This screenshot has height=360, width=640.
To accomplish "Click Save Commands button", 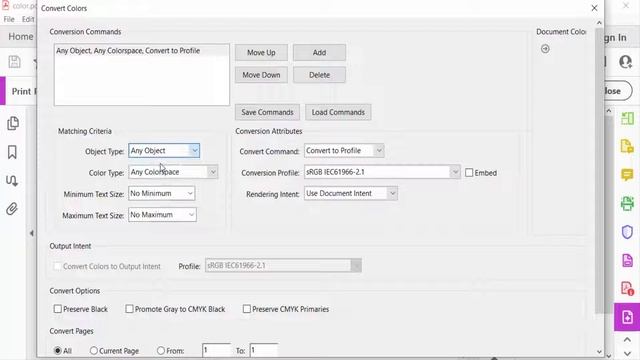I will 267,112.
